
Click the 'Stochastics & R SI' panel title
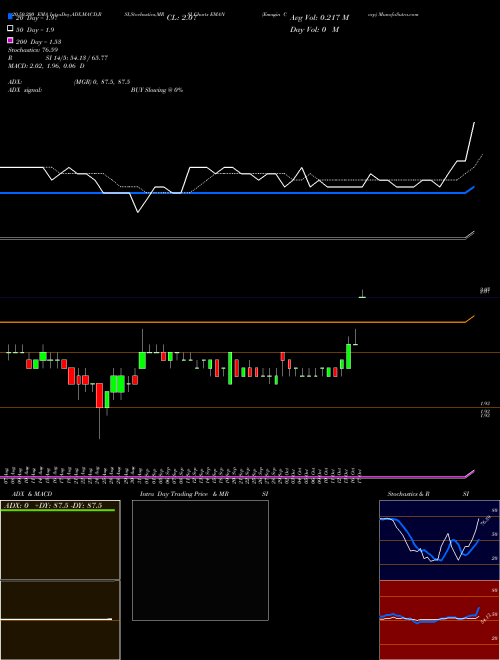pyautogui.click(x=428, y=494)
